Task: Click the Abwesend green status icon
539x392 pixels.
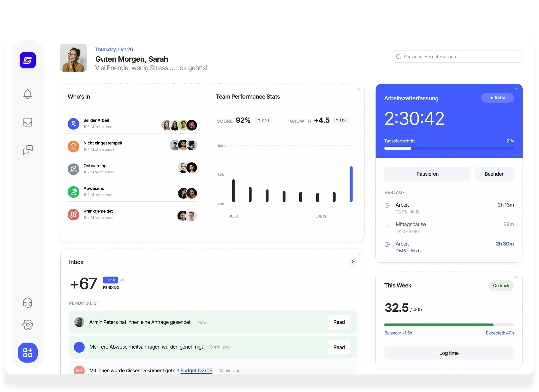Action: [x=73, y=192]
